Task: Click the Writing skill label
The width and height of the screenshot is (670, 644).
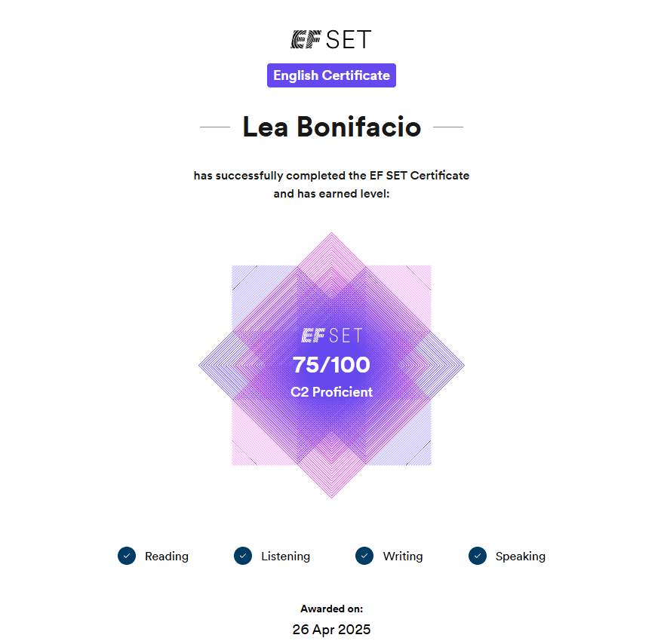Action: point(403,557)
